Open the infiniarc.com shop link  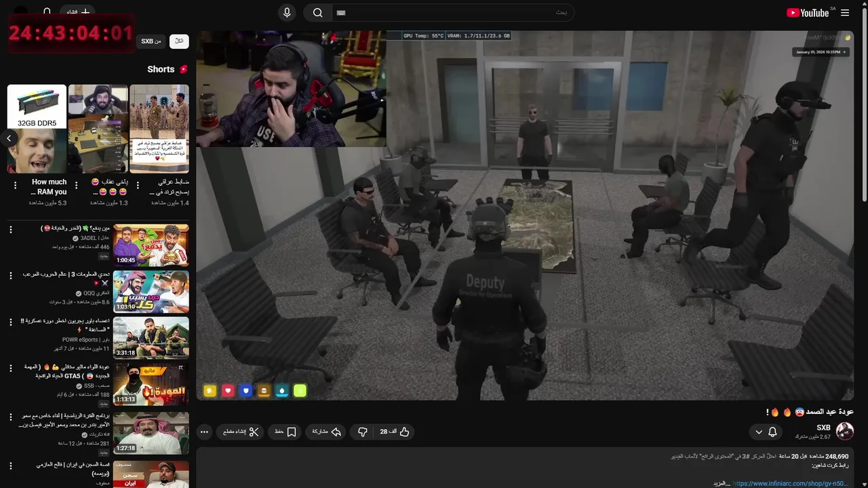[790, 483]
